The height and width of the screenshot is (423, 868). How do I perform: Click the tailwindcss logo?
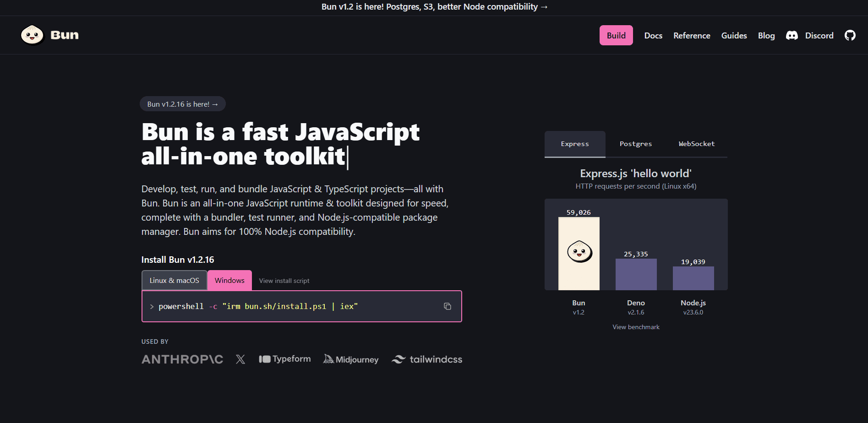(x=427, y=359)
